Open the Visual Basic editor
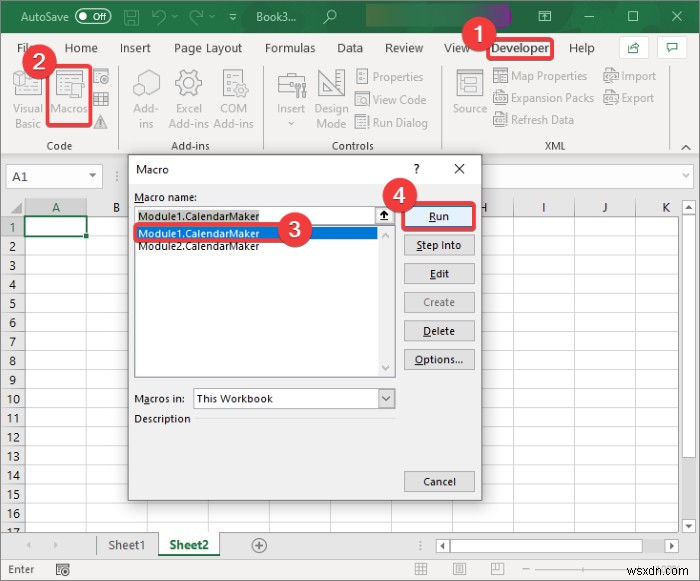The height and width of the screenshot is (581, 700). click(27, 99)
